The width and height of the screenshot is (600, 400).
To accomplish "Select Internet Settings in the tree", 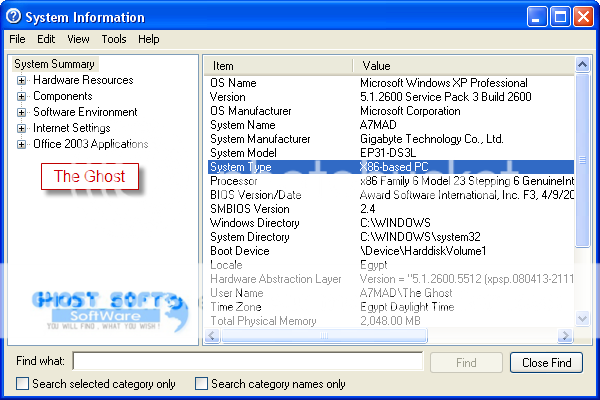I will click(72, 128).
